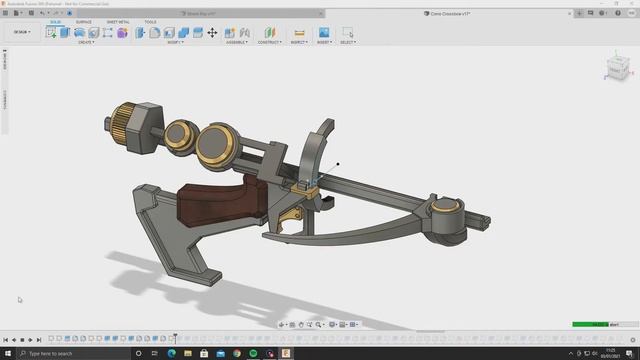This screenshot has height=360, width=640.
Task: Click the Redo arrow
Action: pyautogui.click(x=56, y=13)
